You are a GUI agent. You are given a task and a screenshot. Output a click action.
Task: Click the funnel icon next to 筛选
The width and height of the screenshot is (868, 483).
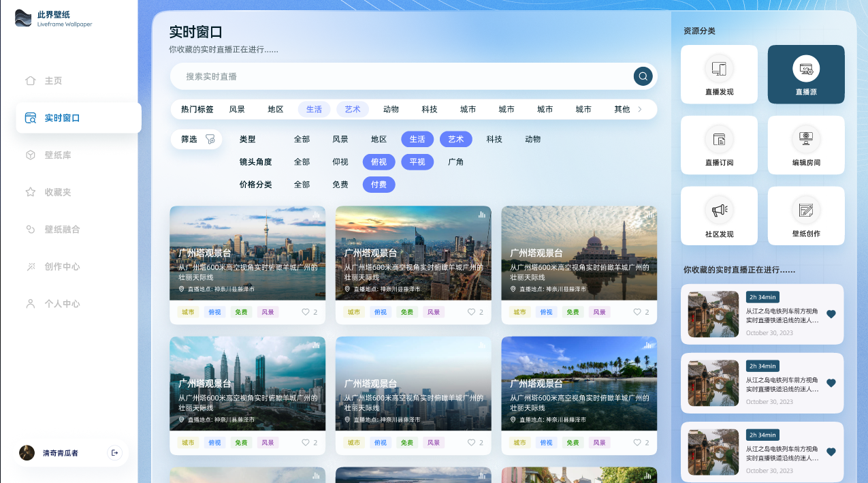[x=210, y=139]
